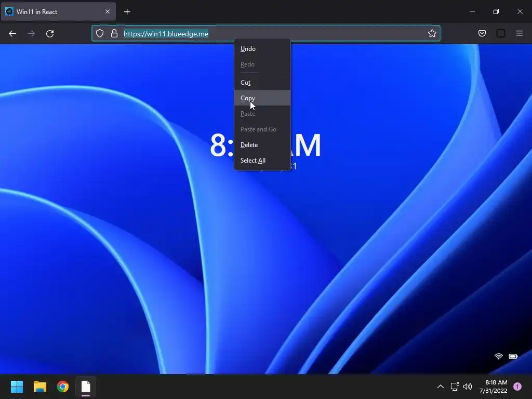The image size is (532, 399).
Task: Click the lock screen Wi-Fi icon
Action: click(498, 356)
